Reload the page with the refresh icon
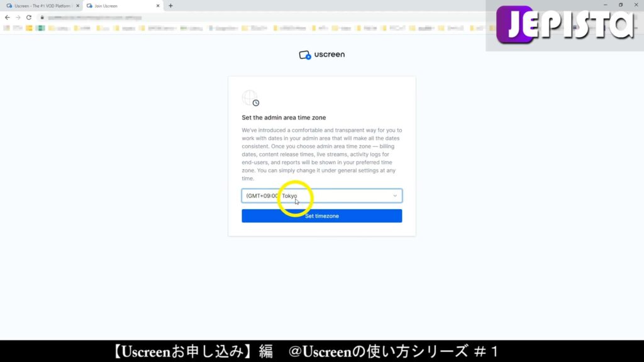644x362 pixels. [x=28, y=18]
